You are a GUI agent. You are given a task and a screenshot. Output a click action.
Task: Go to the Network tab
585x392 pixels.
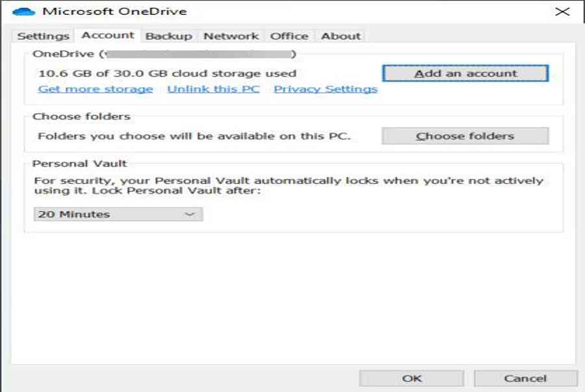pyautogui.click(x=231, y=36)
